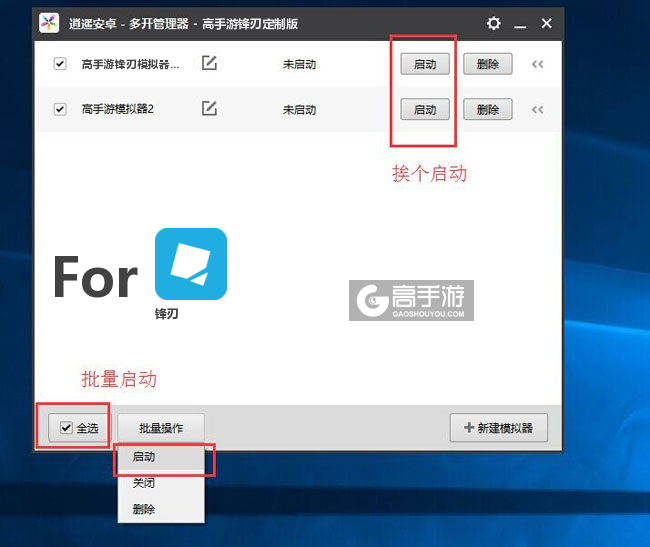650x547 pixels.
Task: Expand 高手游模拟器2 row chevron
Action: tap(537, 110)
